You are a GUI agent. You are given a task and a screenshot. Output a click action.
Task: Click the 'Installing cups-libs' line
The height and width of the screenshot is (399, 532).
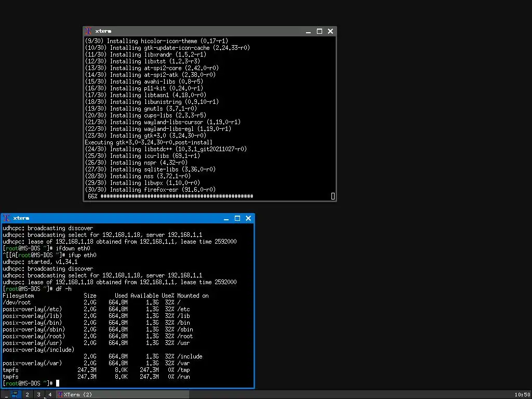click(145, 115)
